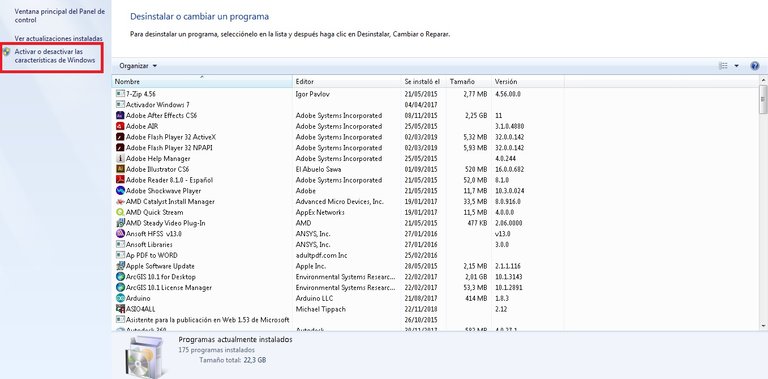Image resolution: width=768 pixels, height=379 pixels.
Task: Sort list by Nombre column header
Action: point(203,81)
